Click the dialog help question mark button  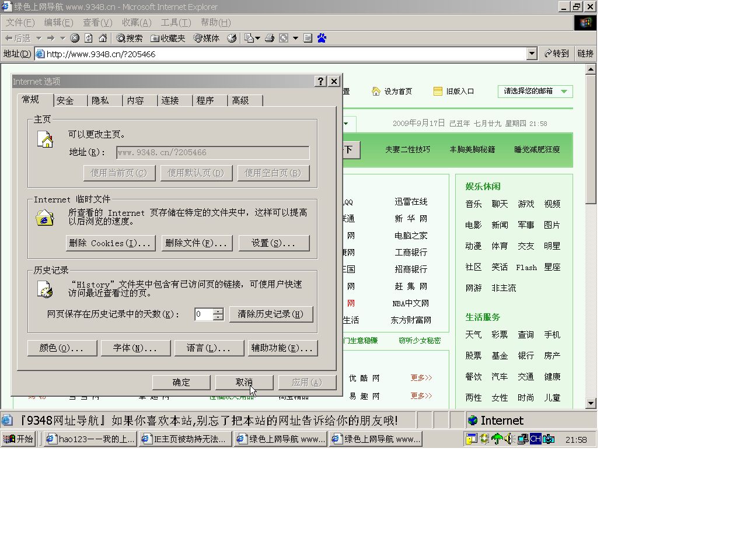320,81
